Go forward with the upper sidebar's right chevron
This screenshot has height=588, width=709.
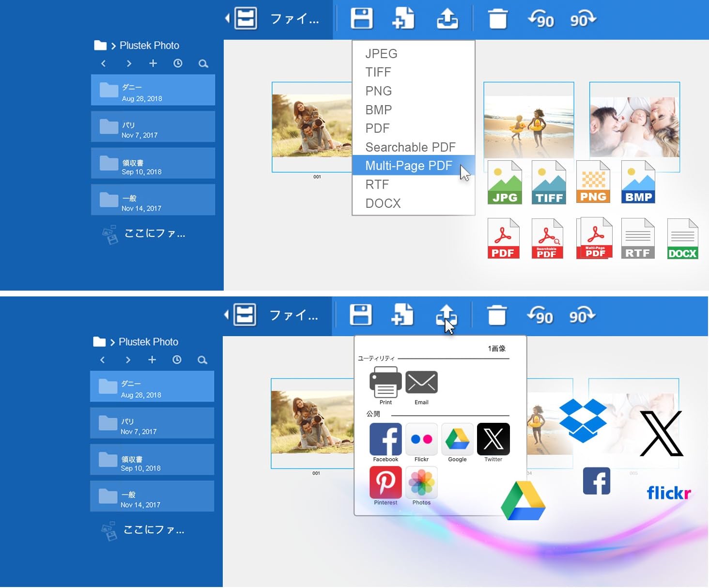click(129, 63)
